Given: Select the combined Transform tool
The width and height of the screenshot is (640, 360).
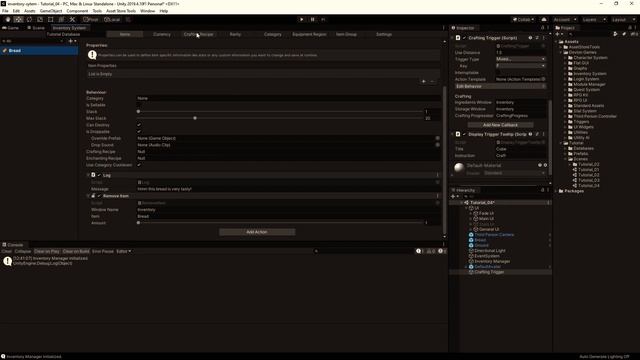Looking at the screenshot, I should pos(61,20).
